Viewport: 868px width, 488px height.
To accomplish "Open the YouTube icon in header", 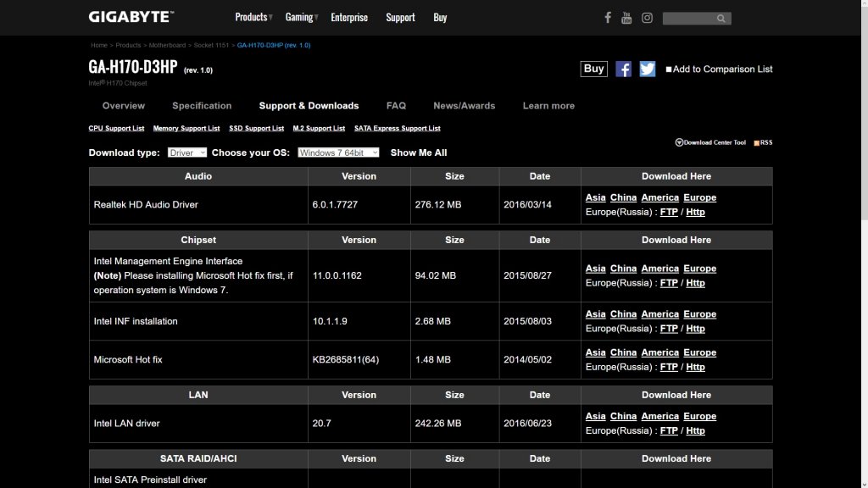I will tap(626, 18).
